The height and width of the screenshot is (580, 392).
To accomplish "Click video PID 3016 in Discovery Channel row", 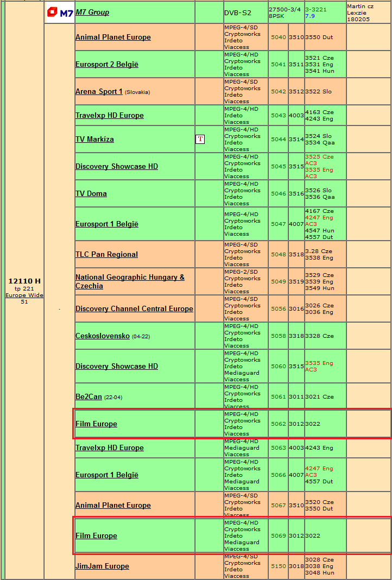I will point(296,308).
